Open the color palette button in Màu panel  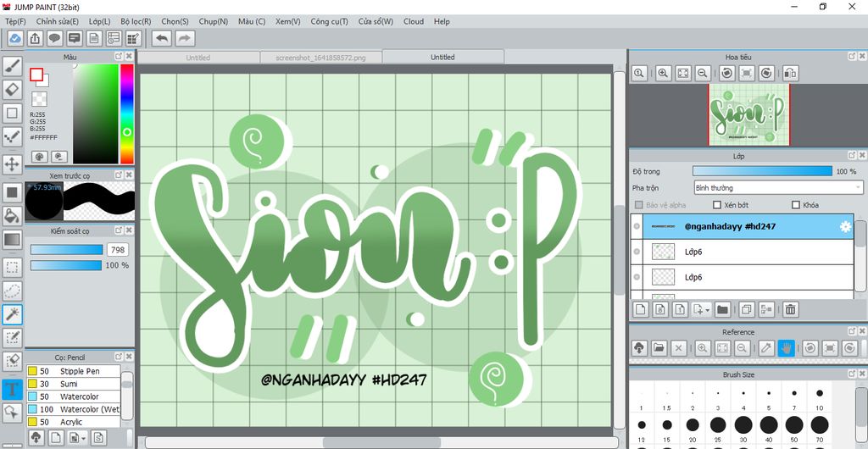(39, 157)
